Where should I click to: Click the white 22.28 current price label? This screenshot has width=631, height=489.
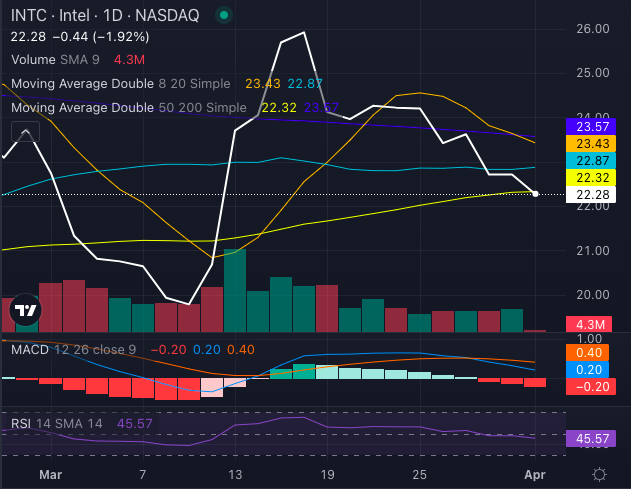597,194
